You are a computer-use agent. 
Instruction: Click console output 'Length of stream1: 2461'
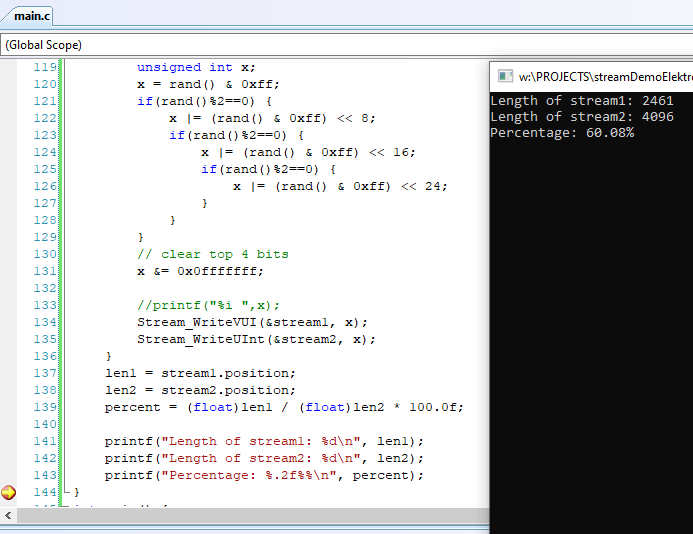click(582, 101)
